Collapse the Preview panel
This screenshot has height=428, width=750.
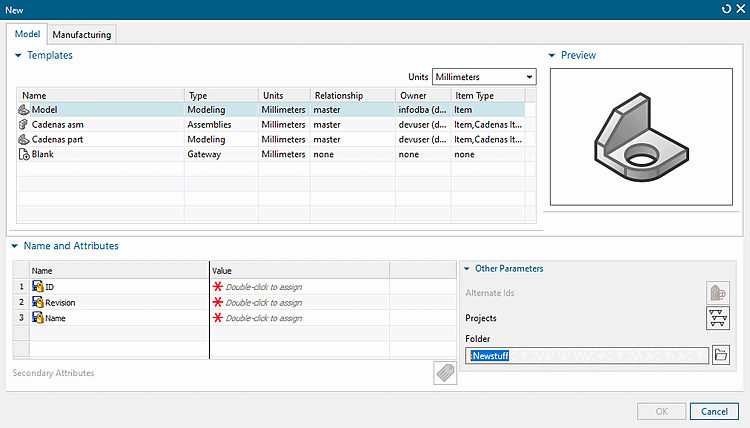tap(553, 56)
